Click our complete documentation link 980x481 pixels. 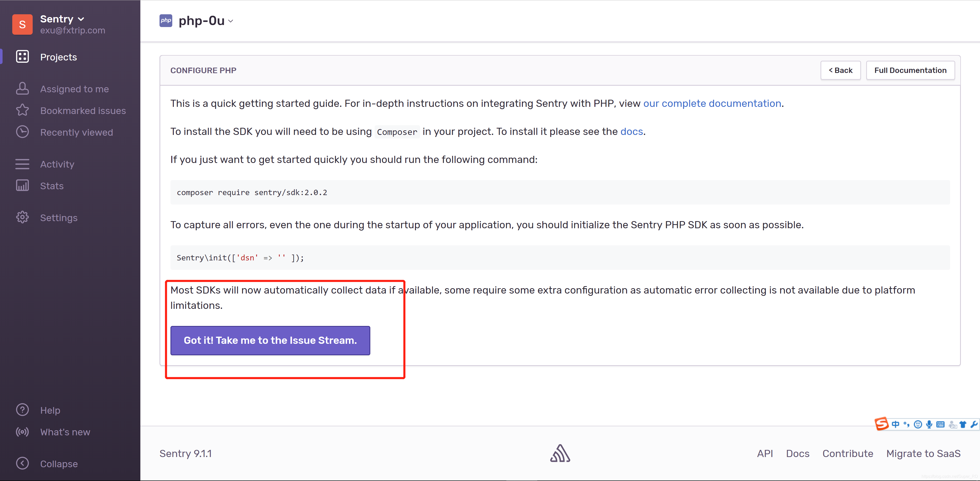(713, 103)
